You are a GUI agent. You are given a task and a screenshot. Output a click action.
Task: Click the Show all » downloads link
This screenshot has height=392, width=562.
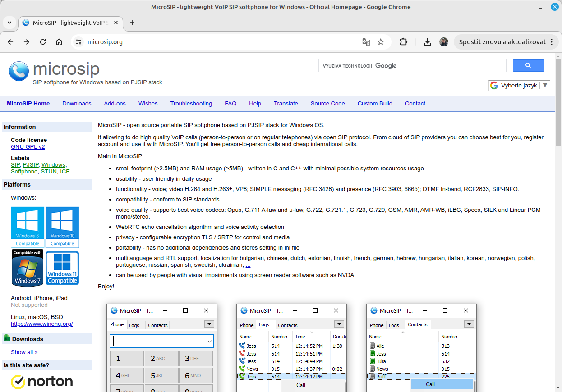point(24,352)
